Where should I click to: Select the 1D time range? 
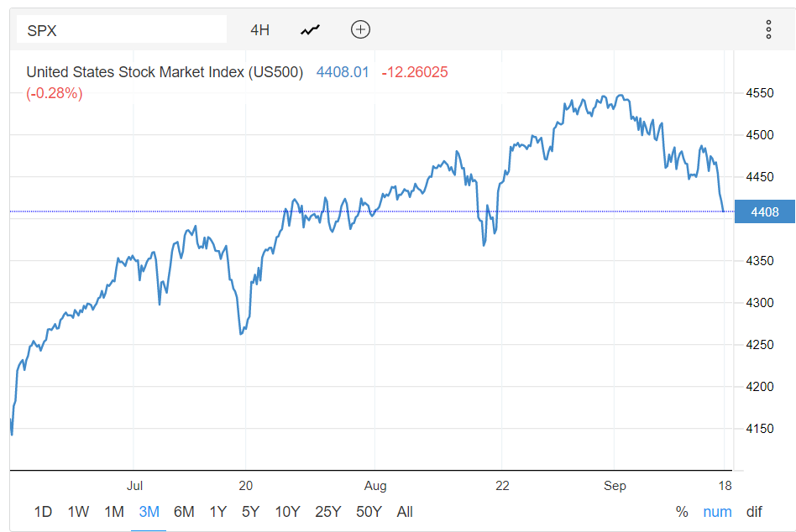[x=43, y=512]
